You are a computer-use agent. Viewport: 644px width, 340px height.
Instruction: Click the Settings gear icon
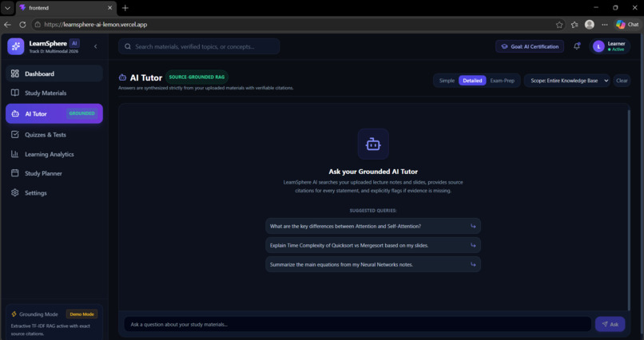[15, 192]
